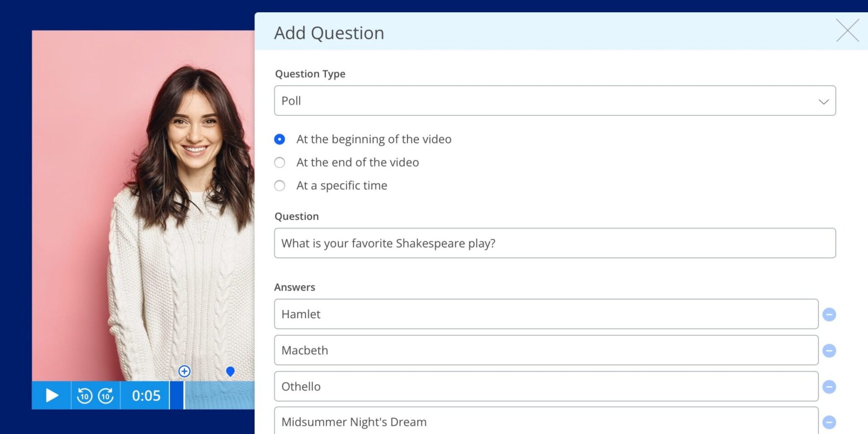
Task: Click the blue question marker pin
Action: coord(230,372)
